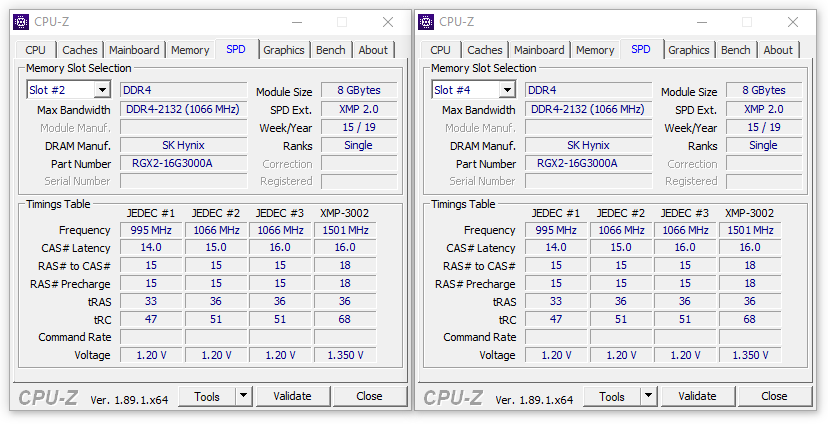
Task: Open the About tab in right window
Action: click(778, 50)
